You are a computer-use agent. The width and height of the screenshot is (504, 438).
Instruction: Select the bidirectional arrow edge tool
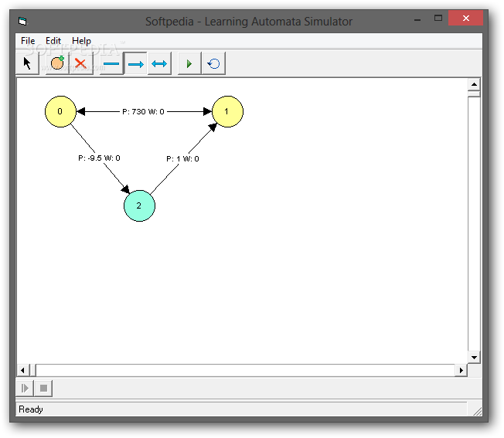point(159,63)
